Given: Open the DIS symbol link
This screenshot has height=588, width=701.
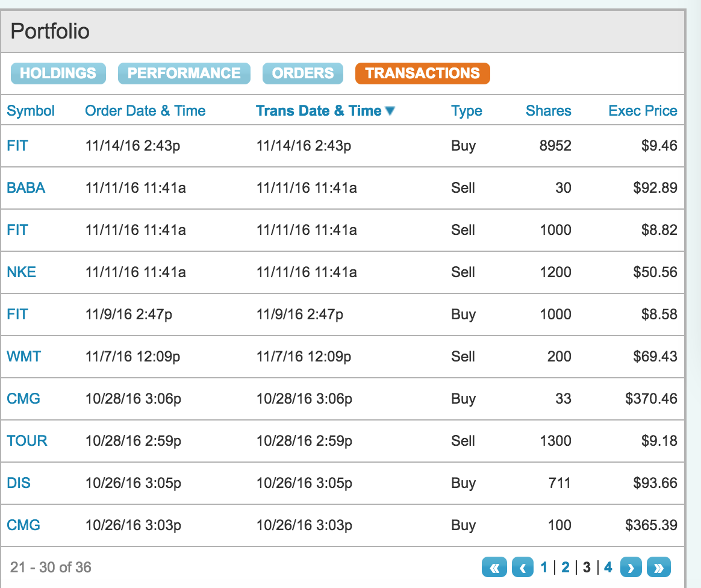Looking at the screenshot, I should click(19, 483).
